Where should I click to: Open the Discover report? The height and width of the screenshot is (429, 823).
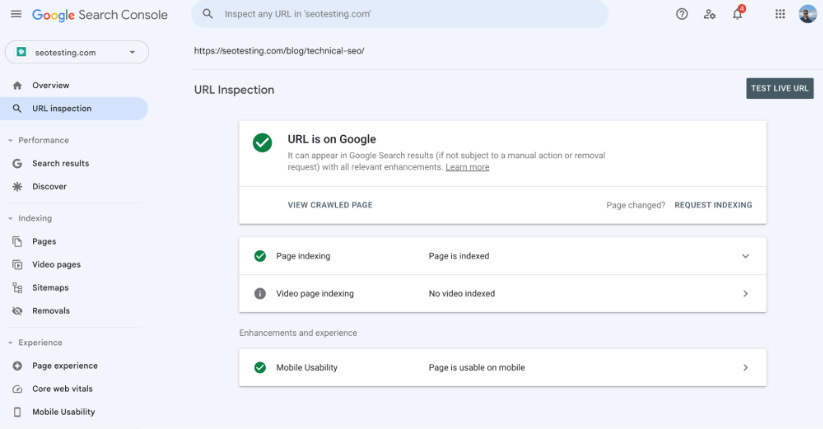[x=49, y=186]
